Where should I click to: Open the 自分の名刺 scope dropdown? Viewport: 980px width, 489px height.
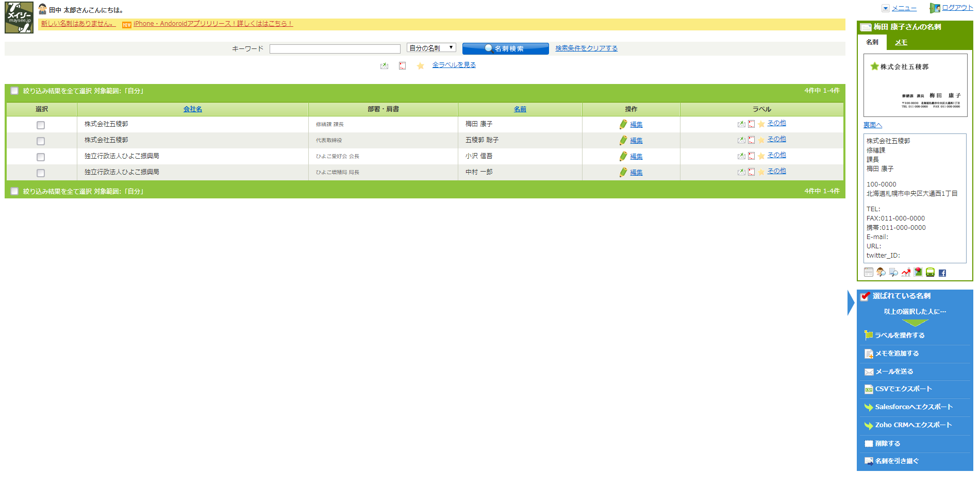431,48
